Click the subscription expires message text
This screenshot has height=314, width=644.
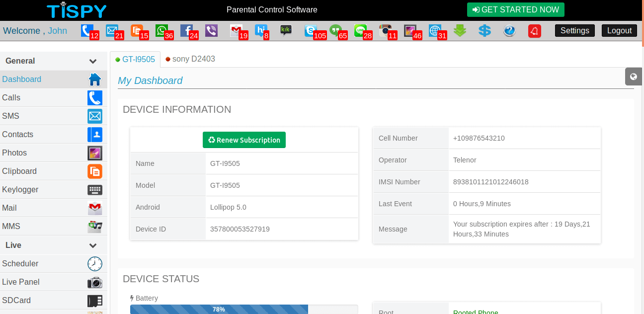pyautogui.click(x=522, y=229)
